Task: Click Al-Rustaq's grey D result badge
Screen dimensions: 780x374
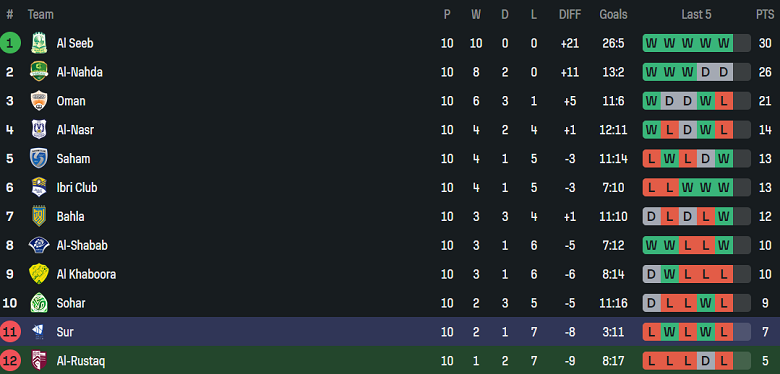Action: click(706, 361)
